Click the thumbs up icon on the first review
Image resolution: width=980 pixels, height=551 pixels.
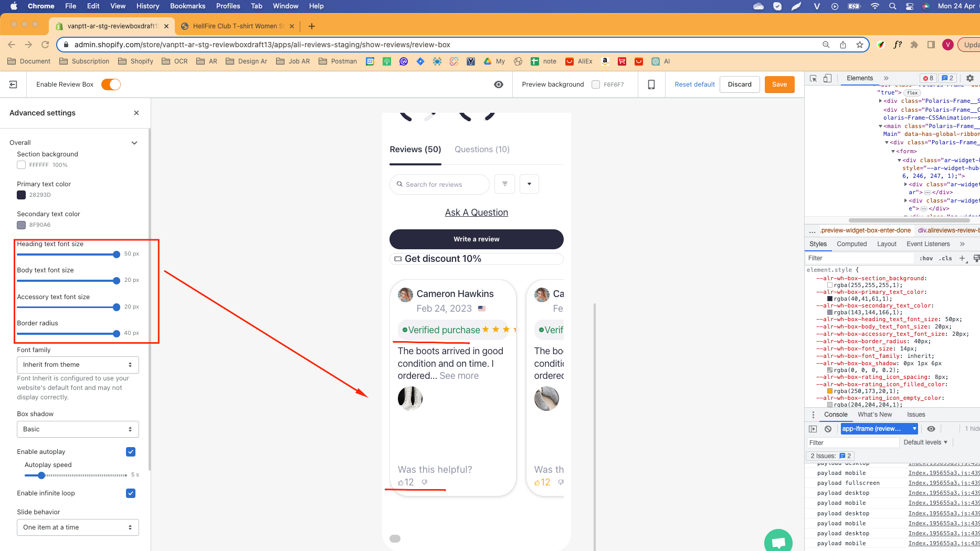click(401, 482)
